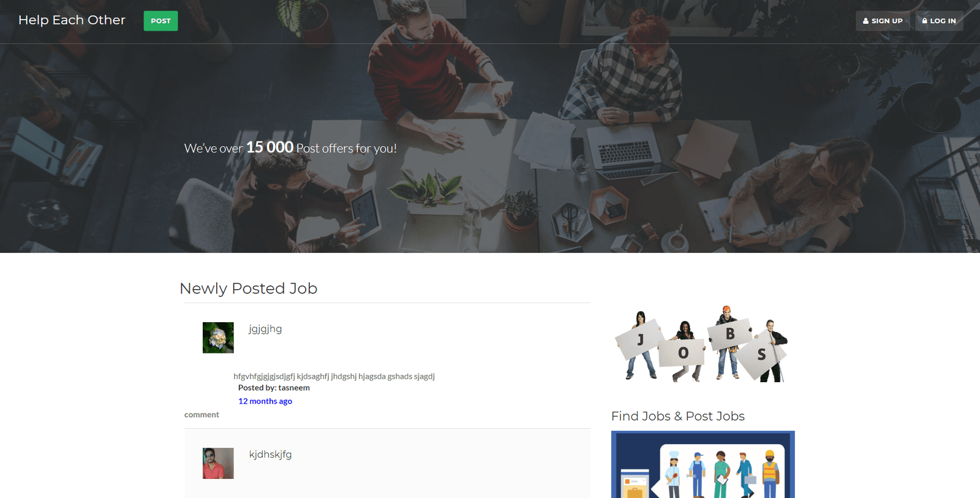Image resolution: width=980 pixels, height=498 pixels.
Task: Click the 15 000 Post offers text
Action: point(290,148)
